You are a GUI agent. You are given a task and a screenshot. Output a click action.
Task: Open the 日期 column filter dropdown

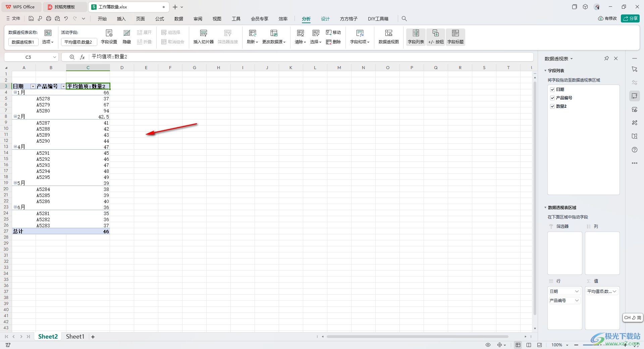[33, 87]
